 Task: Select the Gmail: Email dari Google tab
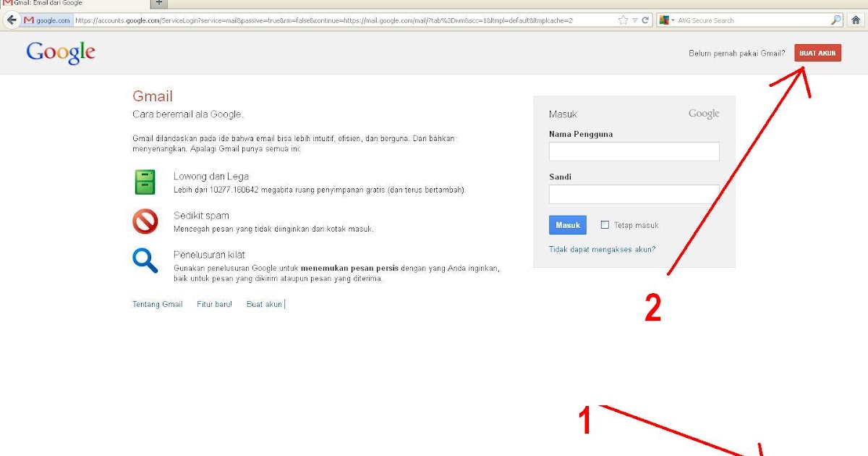coord(75,3)
